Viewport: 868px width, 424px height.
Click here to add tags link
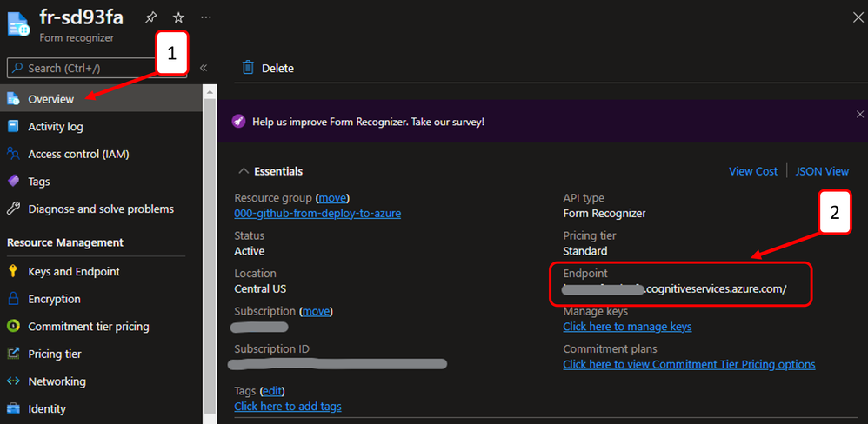pyautogui.click(x=288, y=407)
